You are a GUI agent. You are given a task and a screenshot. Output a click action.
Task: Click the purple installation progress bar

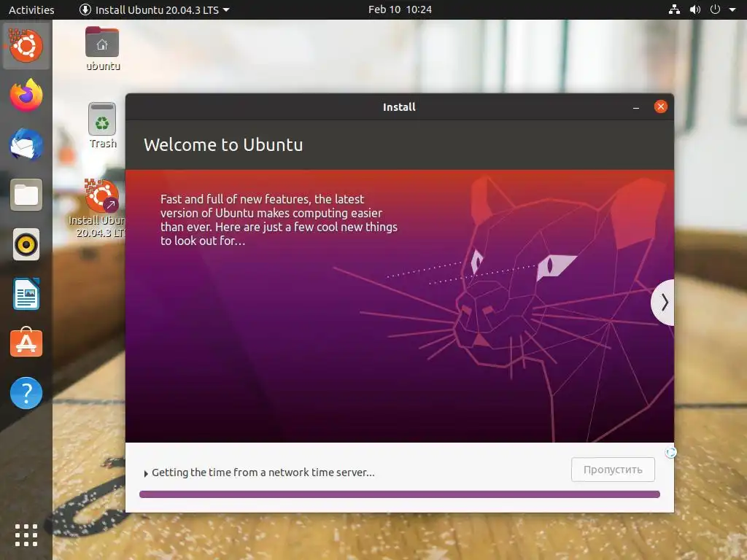(399, 494)
